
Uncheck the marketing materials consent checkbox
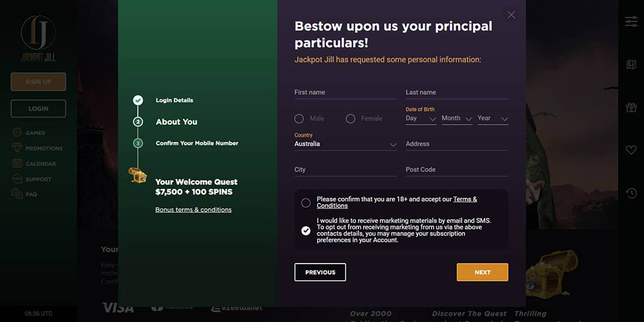(306, 230)
